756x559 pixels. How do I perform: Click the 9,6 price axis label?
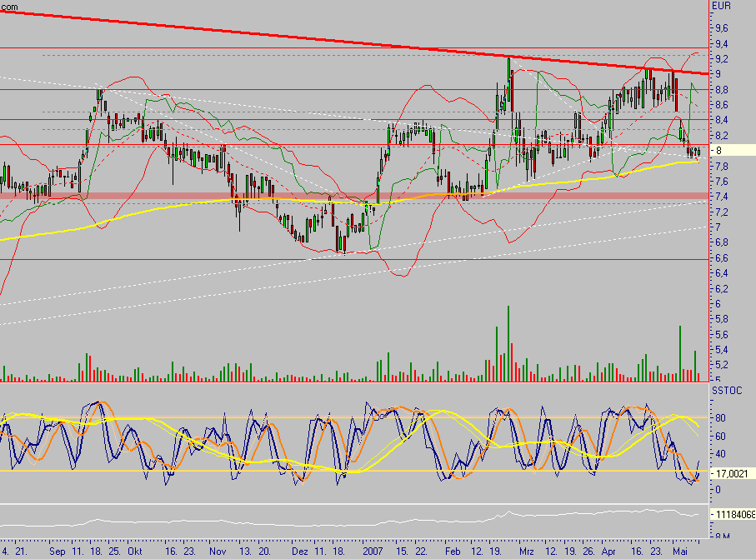point(722,28)
